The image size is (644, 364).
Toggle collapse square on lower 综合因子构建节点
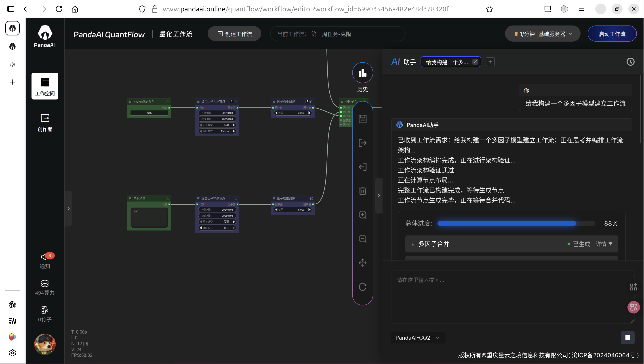point(198,198)
